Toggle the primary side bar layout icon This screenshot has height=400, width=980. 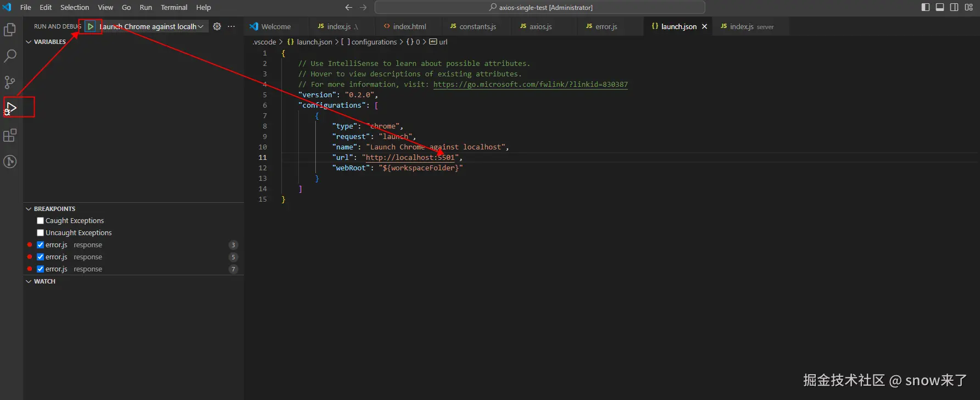[x=926, y=7]
